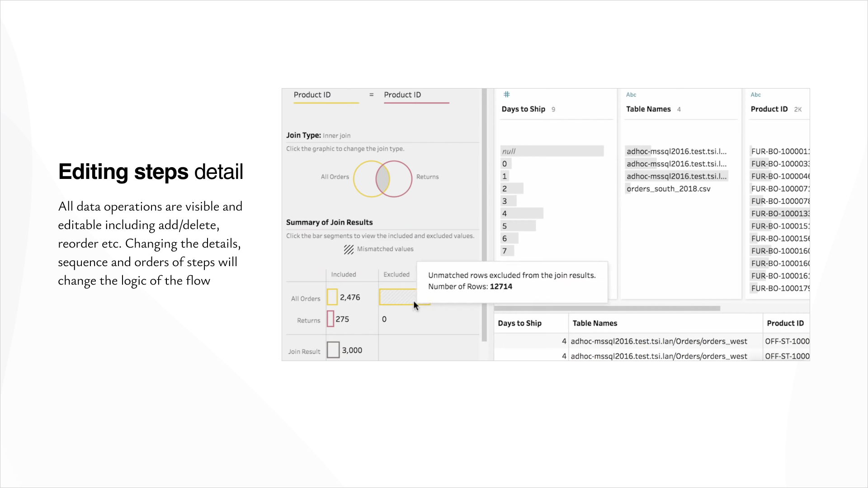Select FUR-BO-1000033 in the Product ID list
Viewport: 868px width, 488px height.
click(x=780, y=164)
